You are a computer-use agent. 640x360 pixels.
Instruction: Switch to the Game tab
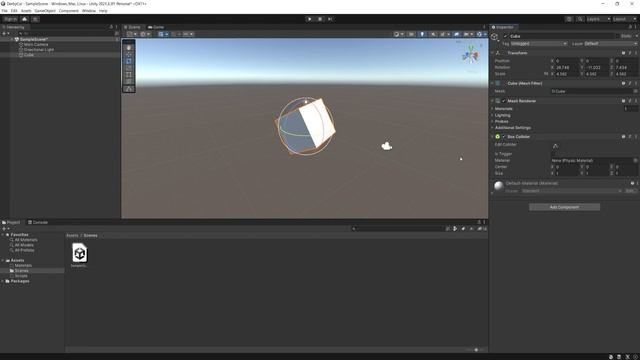[156, 27]
